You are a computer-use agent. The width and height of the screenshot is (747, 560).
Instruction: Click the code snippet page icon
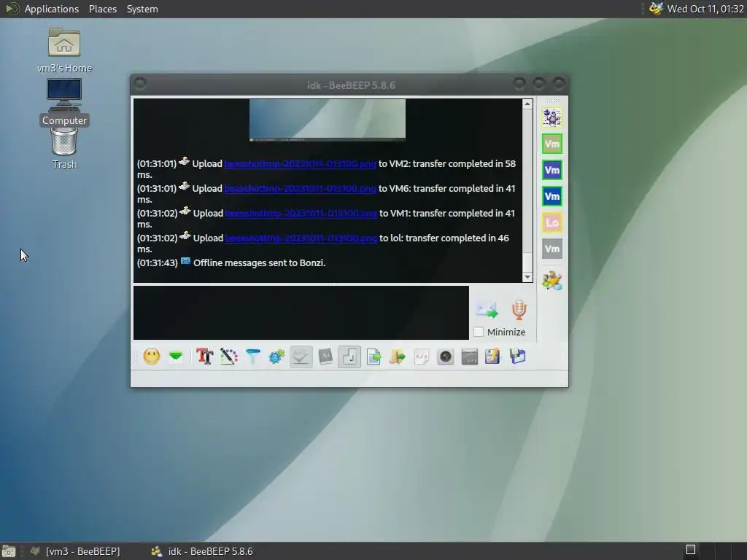click(422, 356)
